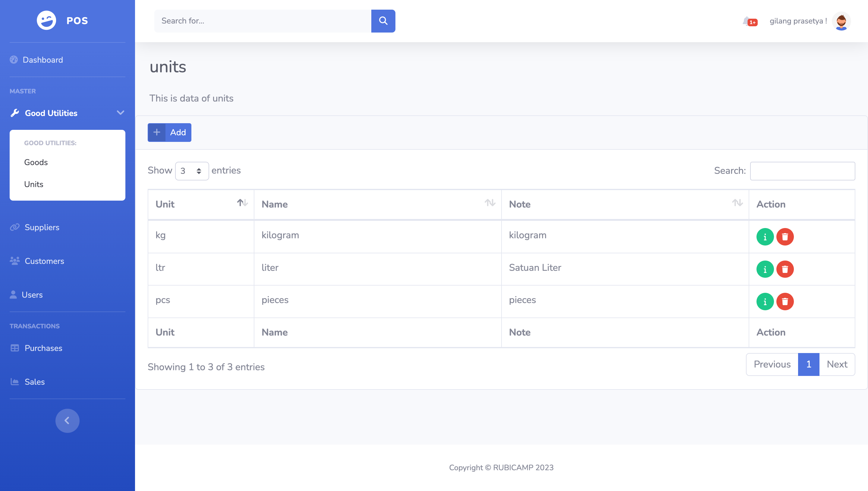Open the Dashboard via its palette icon
Image resolution: width=868 pixels, height=491 pixels.
pyautogui.click(x=14, y=60)
